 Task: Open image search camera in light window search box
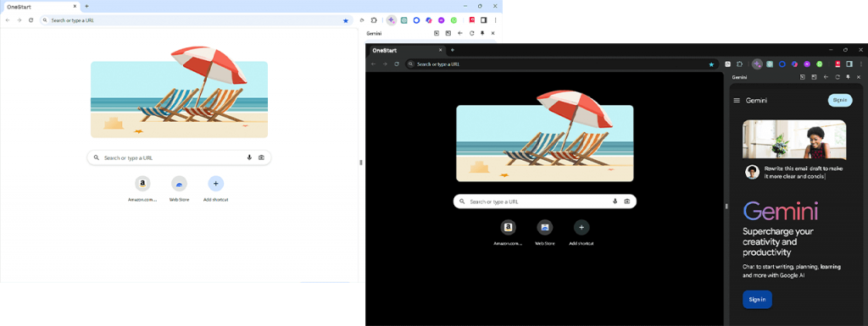pyautogui.click(x=261, y=157)
